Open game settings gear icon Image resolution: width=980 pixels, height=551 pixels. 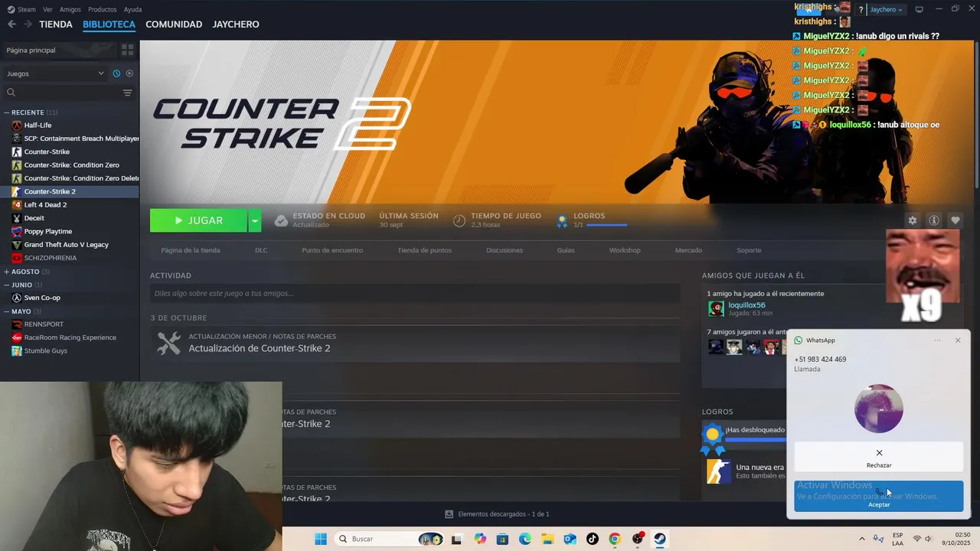tap(913, 220)
